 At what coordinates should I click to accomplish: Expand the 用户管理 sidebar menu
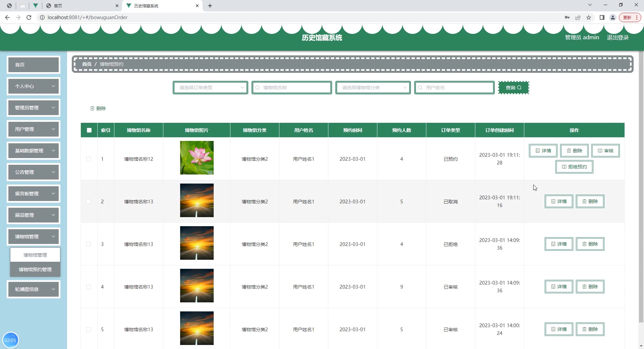point(34,129)
